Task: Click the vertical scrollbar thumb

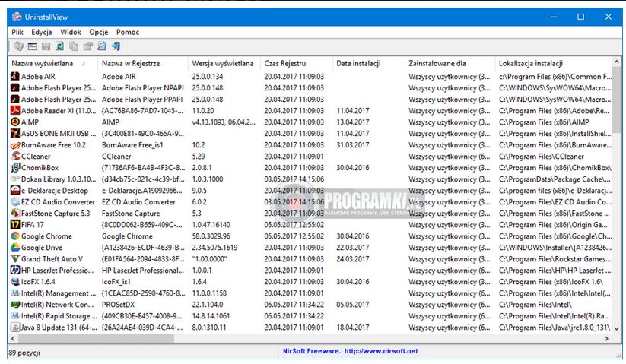Action: pos(616,100)
